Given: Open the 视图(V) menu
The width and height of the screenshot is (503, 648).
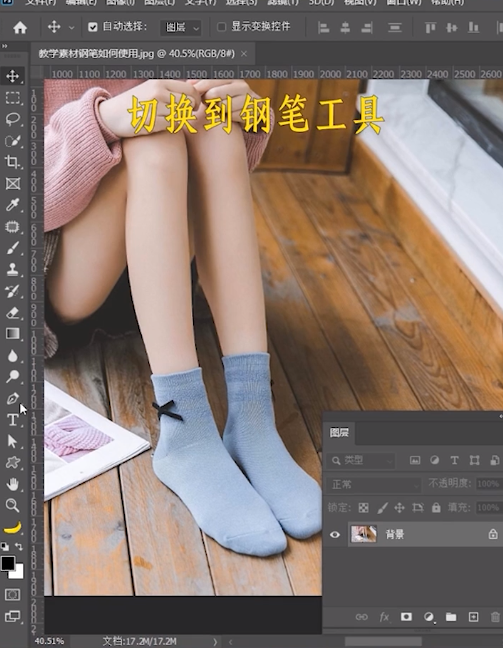Looking at the screenshot, I should tap(360, 2).
